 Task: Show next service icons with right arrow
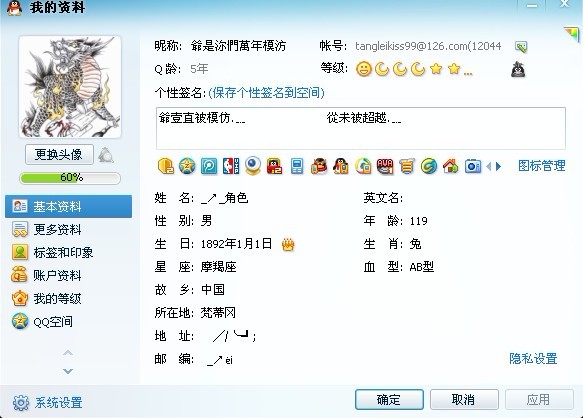pyautogui.click(x=499, y=166)
